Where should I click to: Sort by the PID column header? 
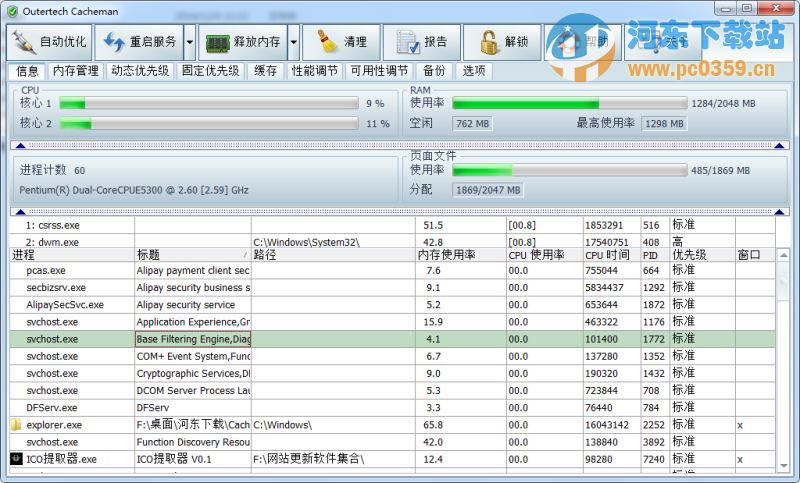(655, 255)
